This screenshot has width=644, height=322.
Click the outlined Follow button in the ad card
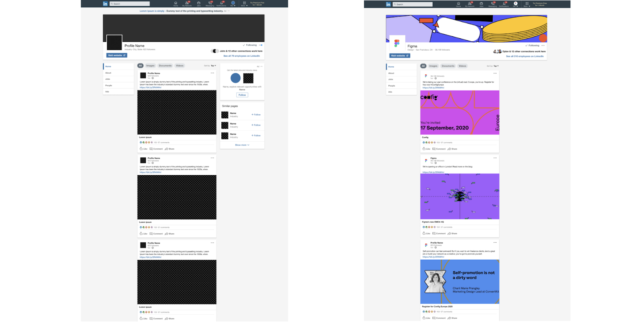point(242,95)
